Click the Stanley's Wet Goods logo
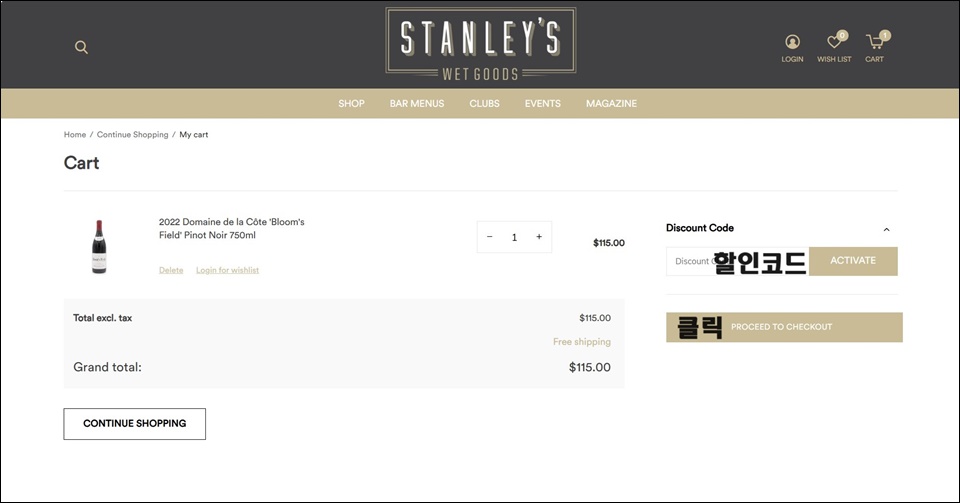 (x=481, y=44)
